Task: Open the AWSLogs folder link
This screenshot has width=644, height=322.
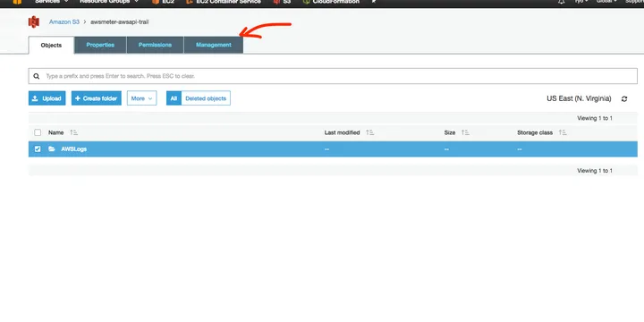Action: pos(74,149)
